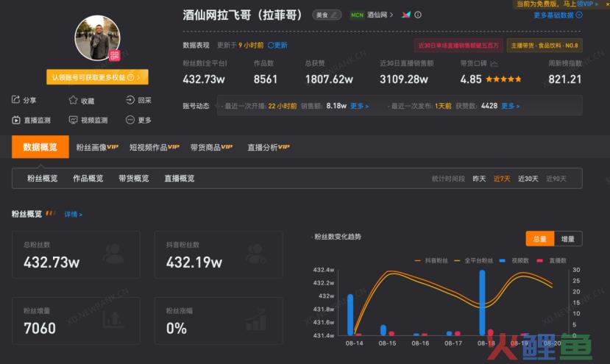This screenshot has height=364, width=610.
Task: Click the star collect icon
Action: (73, 100)
